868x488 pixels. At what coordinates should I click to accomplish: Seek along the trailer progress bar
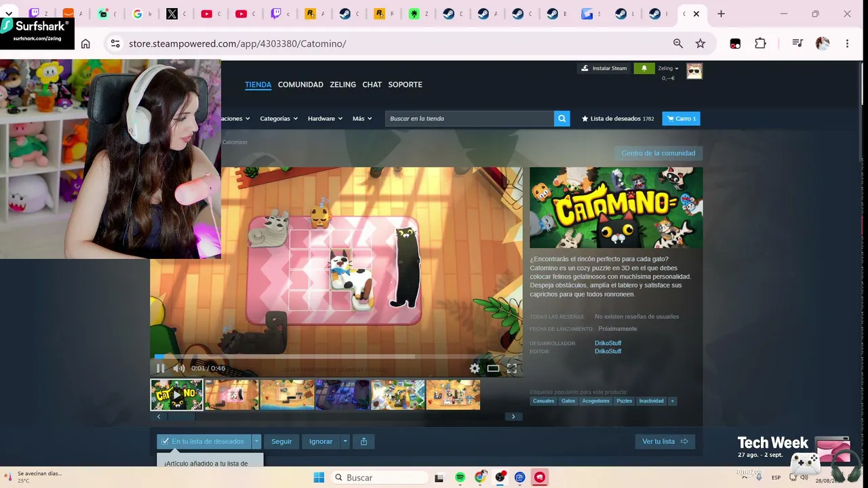[x=336, y=356]
